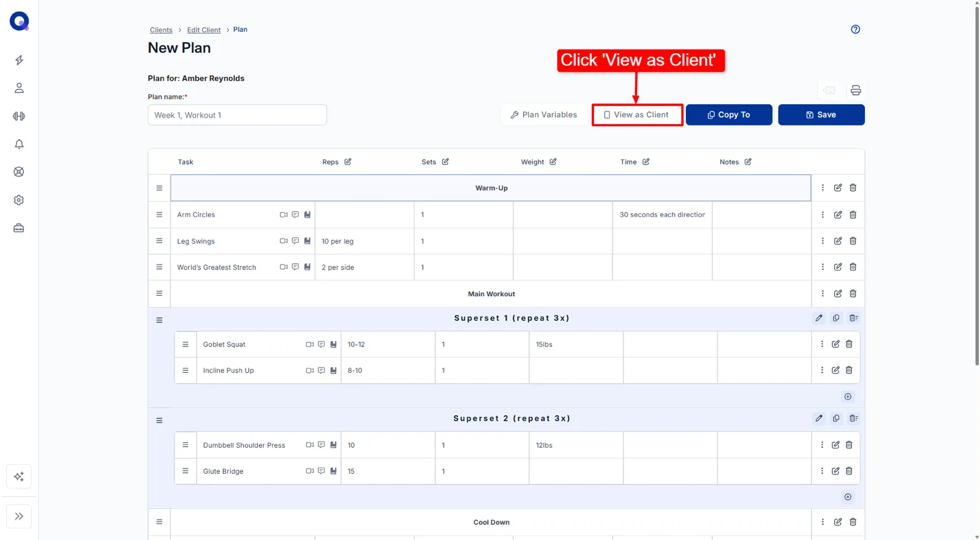
Task: Open more options for Leg Swings row
Action: [823, 241]
